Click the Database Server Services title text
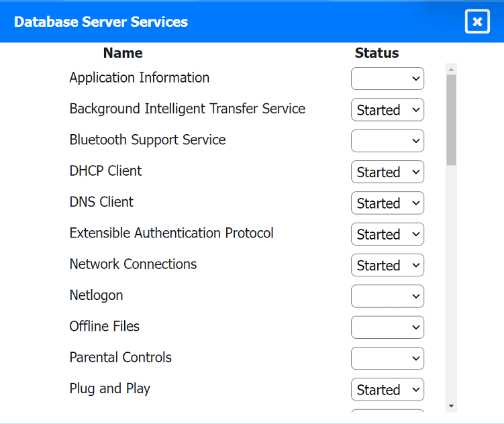 click(101, 21)
